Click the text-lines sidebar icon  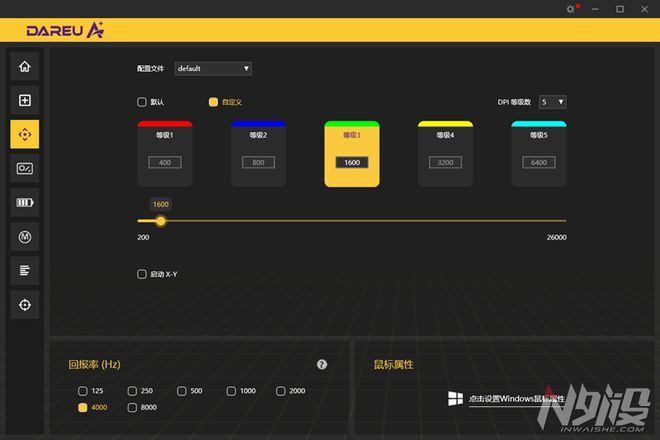(25, 270)
